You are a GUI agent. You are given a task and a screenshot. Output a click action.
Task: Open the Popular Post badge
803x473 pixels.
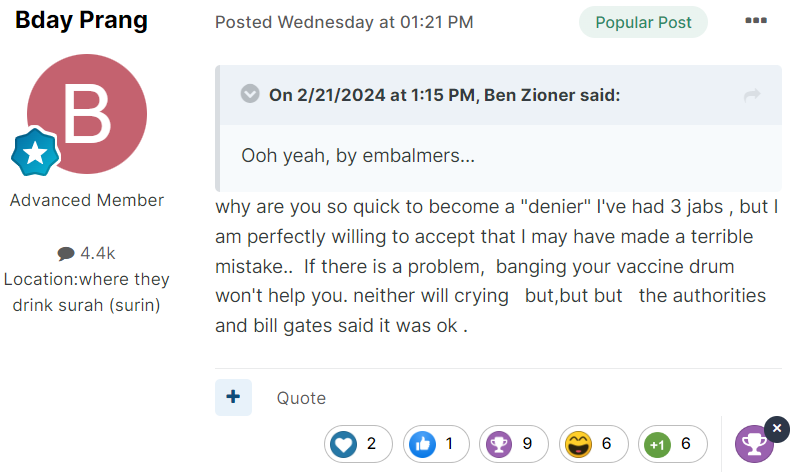(x=643, y=23)
